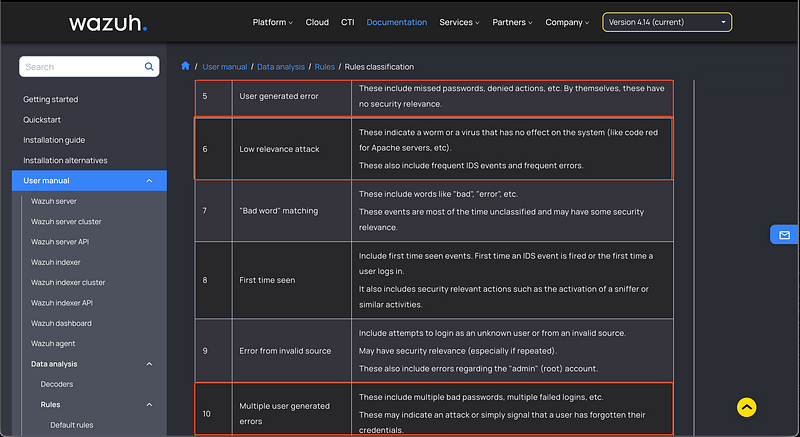Image resolution: width=800 pixels, height=437 pixels.
Task: Open the mail contact side widget
Action: click(784, 235)
